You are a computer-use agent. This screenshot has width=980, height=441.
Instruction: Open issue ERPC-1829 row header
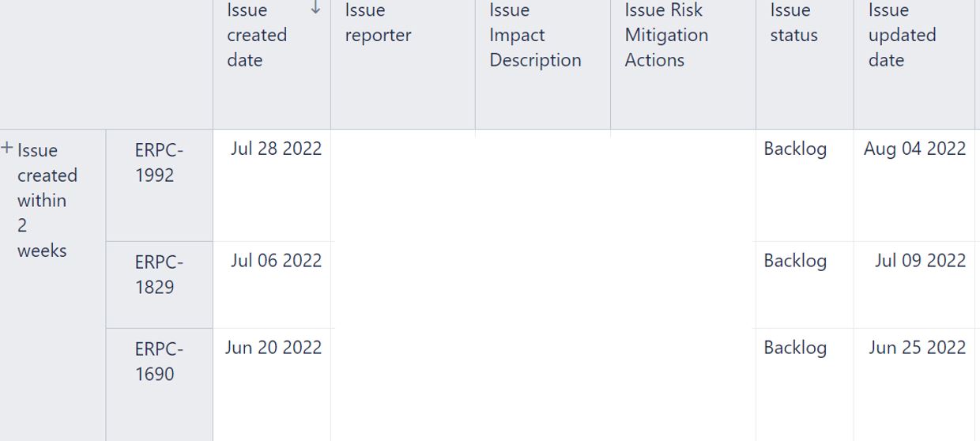point(159,285)
